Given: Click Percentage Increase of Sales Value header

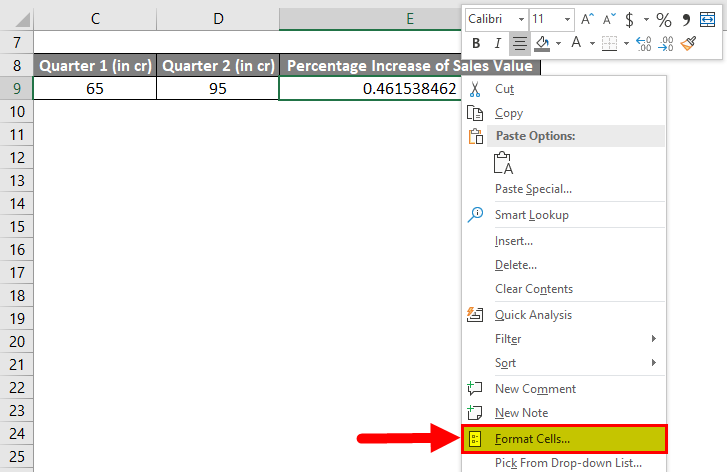Looking at the screenshot, I should pos(410,65).
